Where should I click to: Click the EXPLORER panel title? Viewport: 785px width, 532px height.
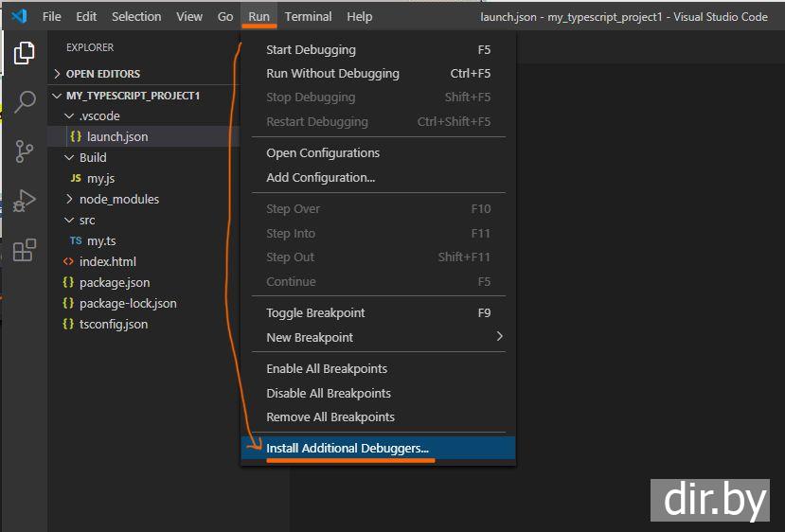(90, 47)
